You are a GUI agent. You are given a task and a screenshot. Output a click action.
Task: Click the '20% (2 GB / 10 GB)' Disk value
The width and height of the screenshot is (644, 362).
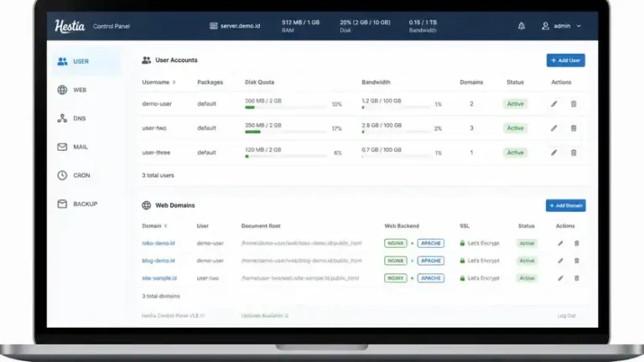click(365, 23)
